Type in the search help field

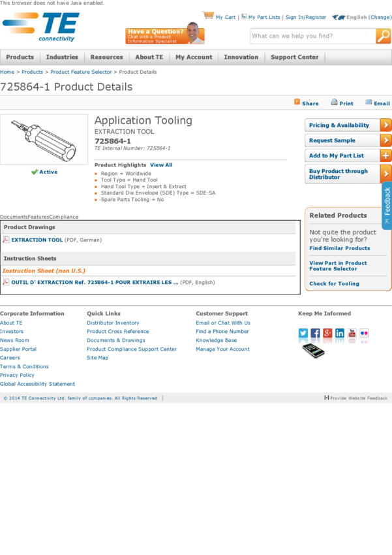[312, 37]
